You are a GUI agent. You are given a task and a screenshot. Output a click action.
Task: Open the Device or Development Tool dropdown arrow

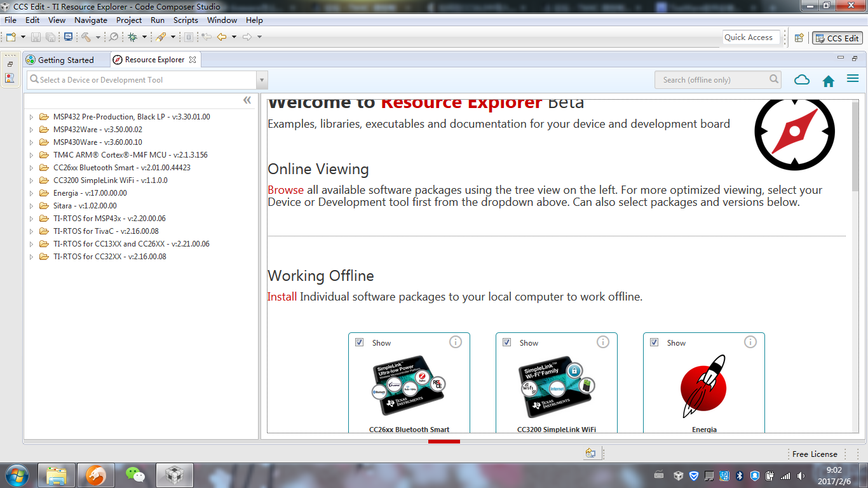point(262,80)
